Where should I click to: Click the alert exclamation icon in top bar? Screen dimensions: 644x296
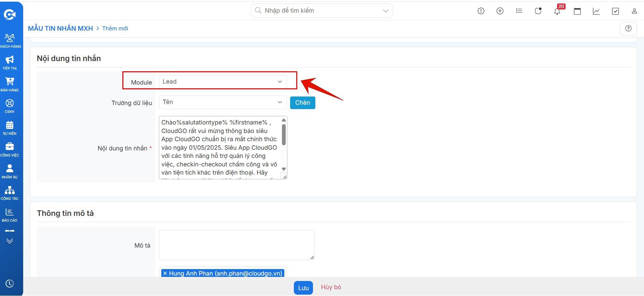tap(481, 11)
